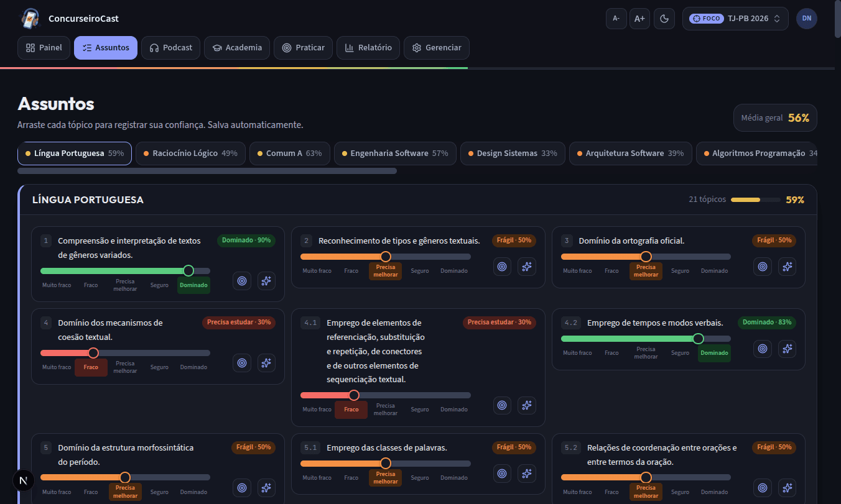Viewport: 841px width, 504px height.
Task: Click practice target icon for Reconhecimento de tipos
Action: [x=503, y=267]
